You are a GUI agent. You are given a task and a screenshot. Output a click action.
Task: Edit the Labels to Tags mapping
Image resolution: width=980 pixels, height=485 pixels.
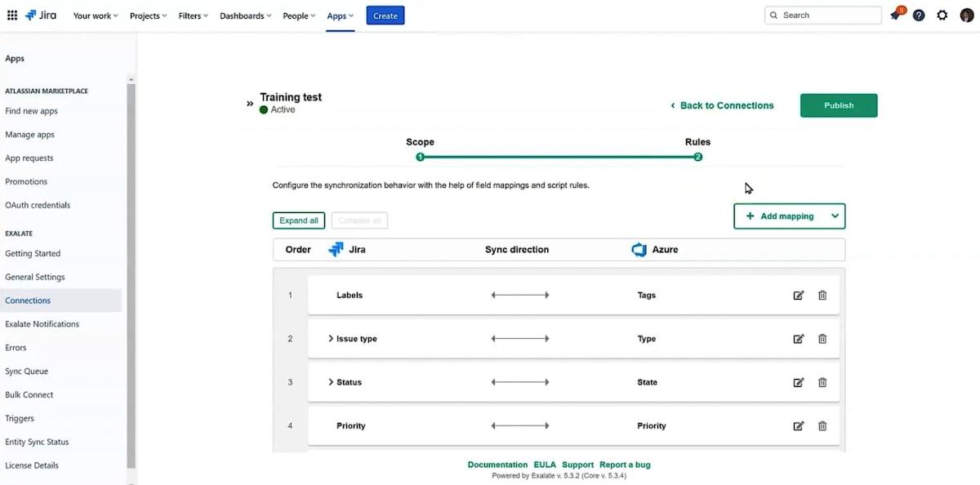[x=799, y=296]
